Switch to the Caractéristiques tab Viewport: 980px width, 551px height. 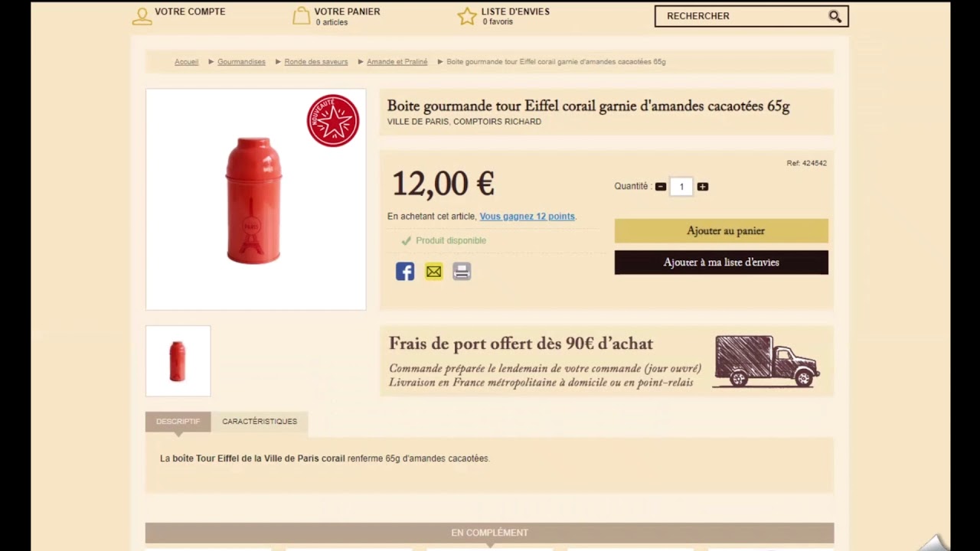click(260, 422)
